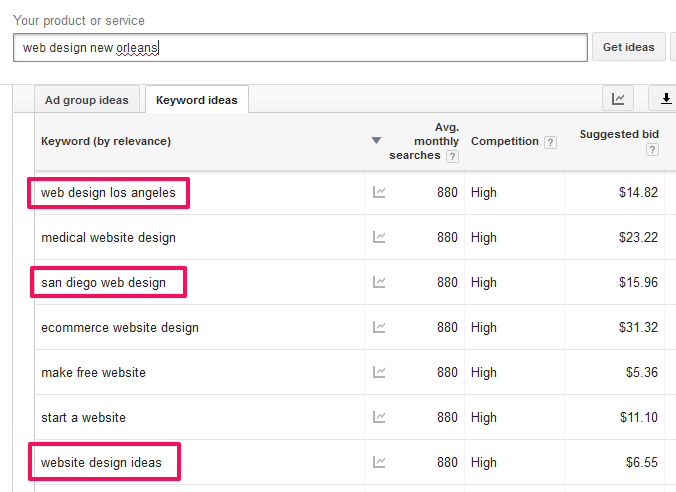Toggle sort arrow beside Keyword column

click(376, 141)
